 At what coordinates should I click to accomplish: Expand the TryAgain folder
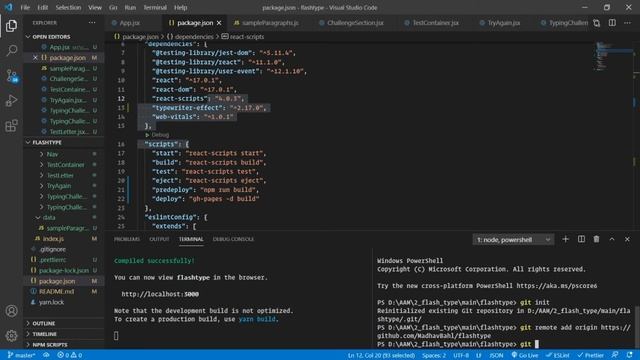(x=59, y=186)
